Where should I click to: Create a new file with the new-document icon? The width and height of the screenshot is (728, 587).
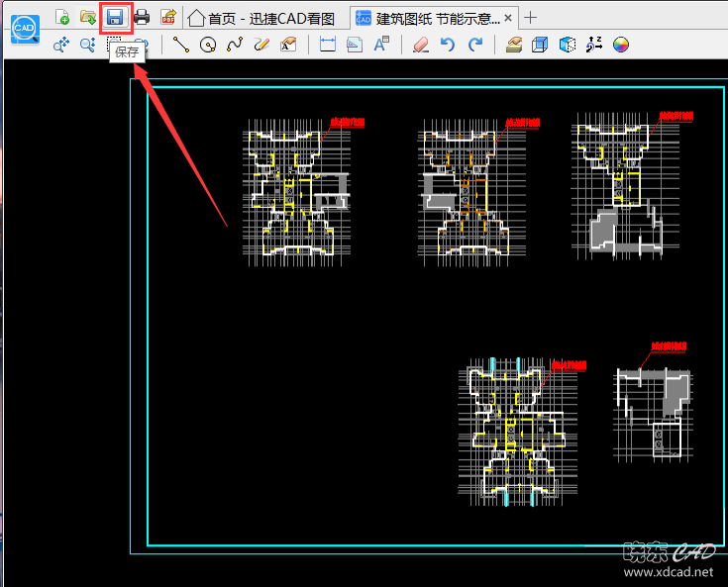(62, 17)
